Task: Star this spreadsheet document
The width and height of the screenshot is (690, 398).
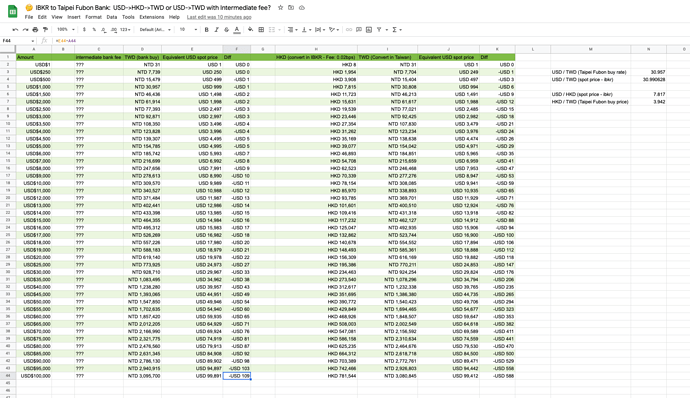Action: [x=280, y=7]
